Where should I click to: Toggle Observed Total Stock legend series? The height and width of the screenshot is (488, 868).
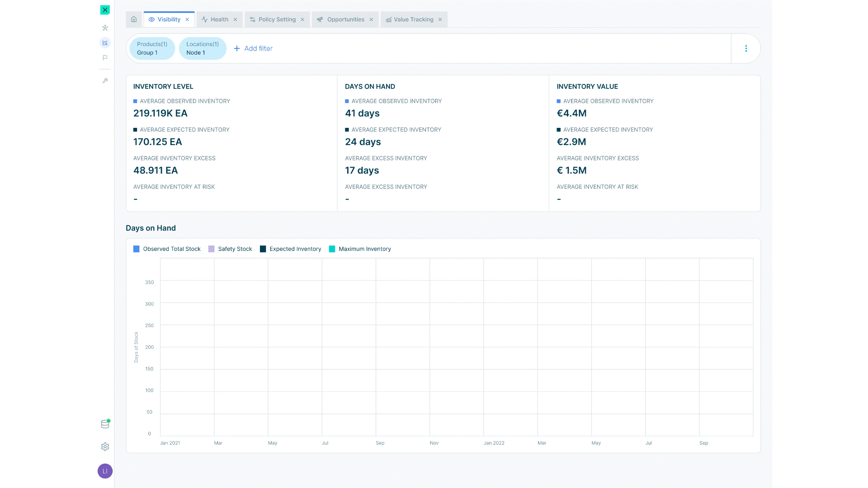coord(167,249)
